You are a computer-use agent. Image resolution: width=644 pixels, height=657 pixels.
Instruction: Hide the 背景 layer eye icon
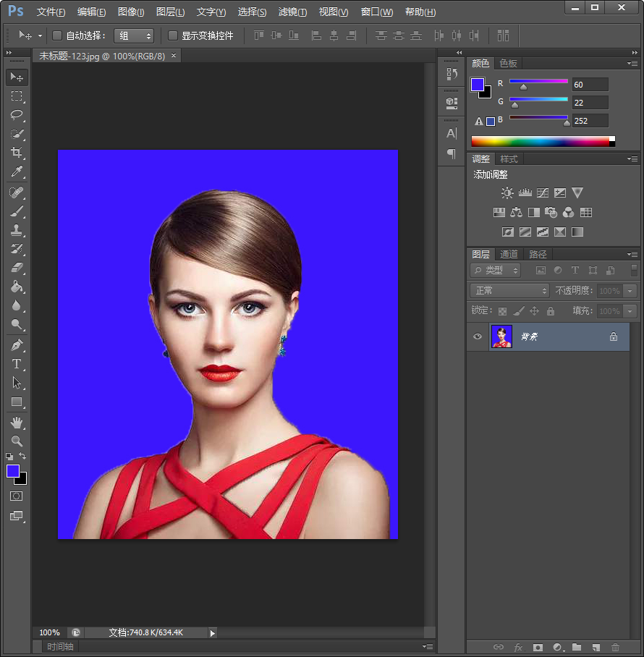(x=478, y=336)
